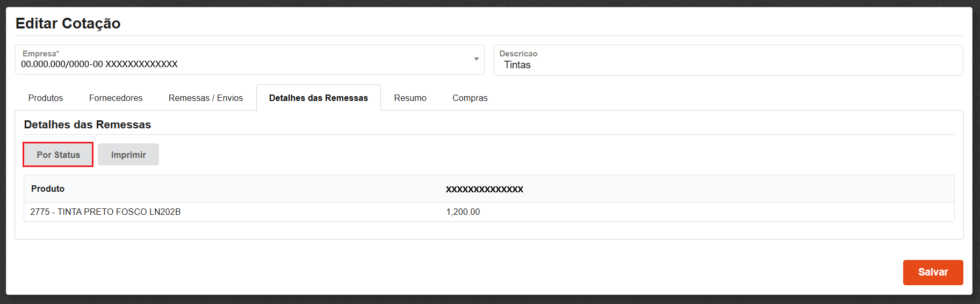Click the Descricao field label
The image size is (980, 304).
tap(518, 54)
